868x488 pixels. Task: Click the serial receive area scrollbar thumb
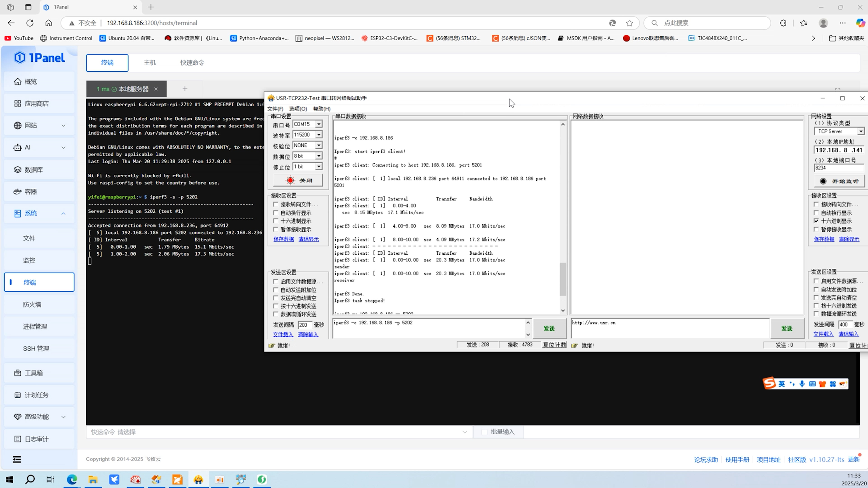(563, 279)
